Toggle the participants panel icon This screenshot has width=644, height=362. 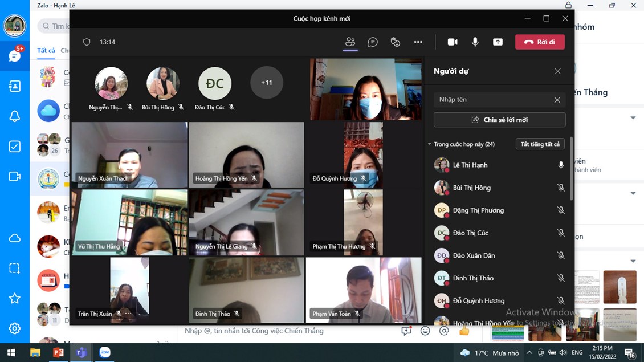coord(350,42)
